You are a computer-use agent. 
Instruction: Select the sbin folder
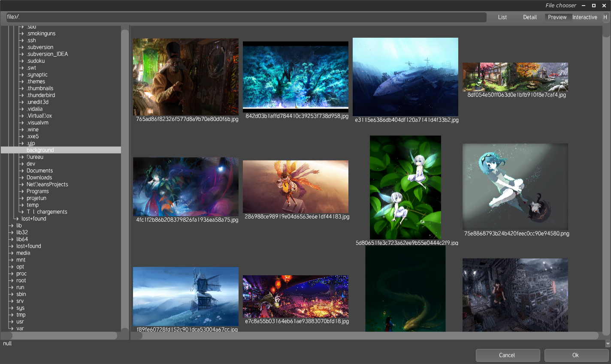(21, 294)
